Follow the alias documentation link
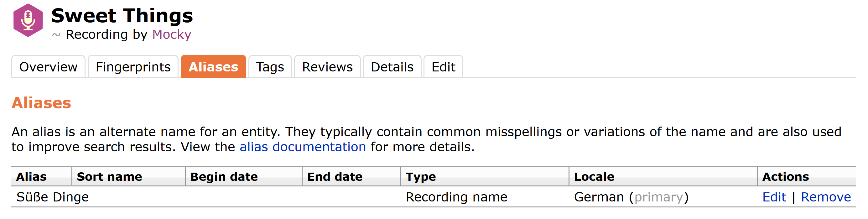Image resolution: width=868 pixels, height=219 pixels. 303,147
